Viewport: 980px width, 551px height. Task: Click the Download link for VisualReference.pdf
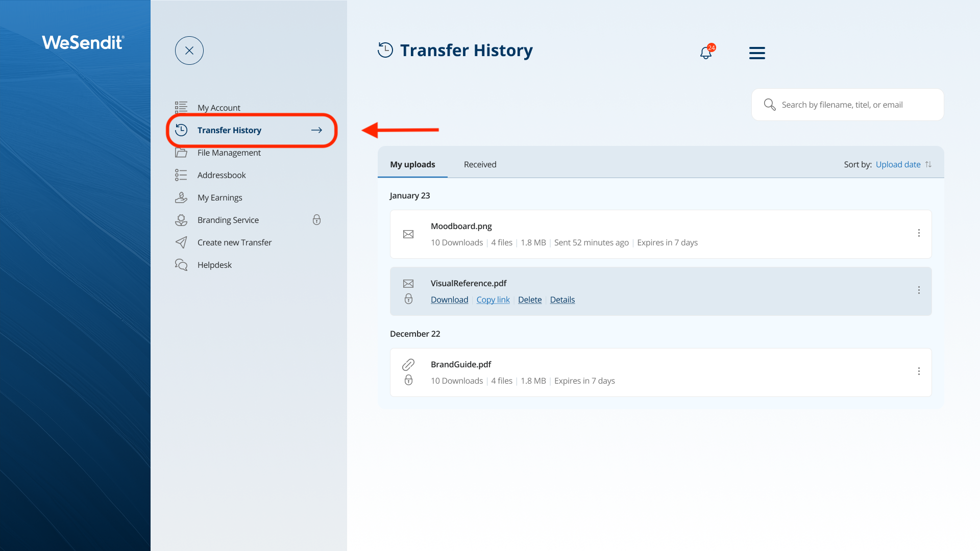pos(449,299)
